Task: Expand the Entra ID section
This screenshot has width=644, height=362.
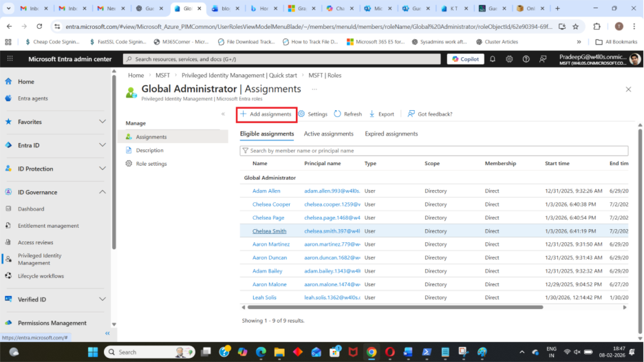Action: [103, 145]
